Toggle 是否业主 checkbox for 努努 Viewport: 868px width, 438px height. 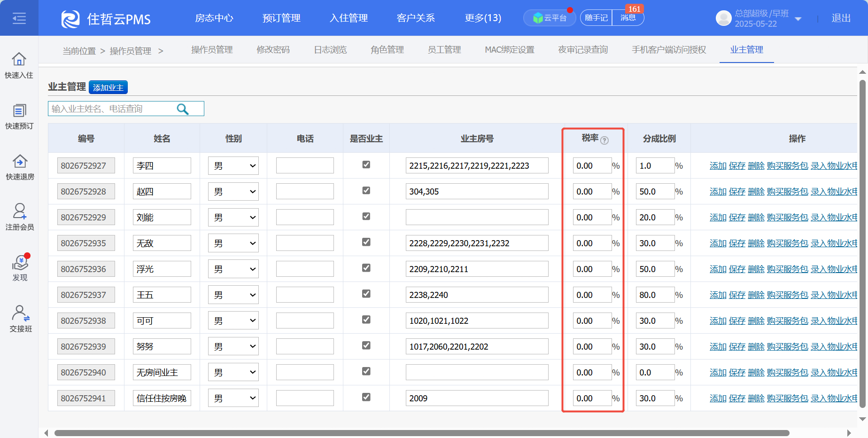point(366,345)
